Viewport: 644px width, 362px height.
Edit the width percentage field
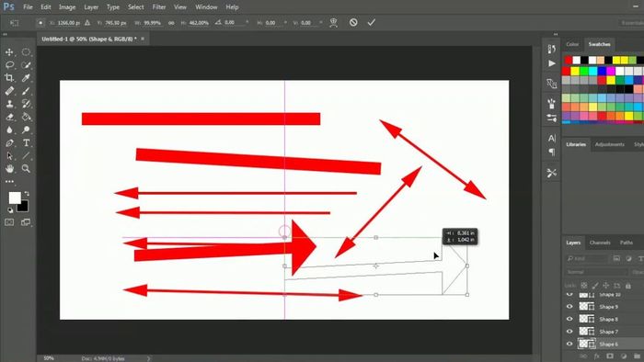[153, 23]
